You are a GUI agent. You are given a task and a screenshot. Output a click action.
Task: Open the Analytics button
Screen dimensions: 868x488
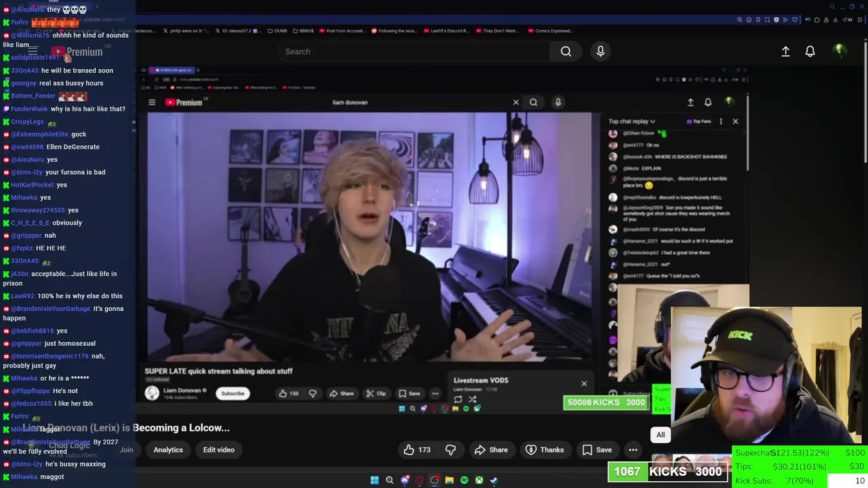tap(168, 450)
